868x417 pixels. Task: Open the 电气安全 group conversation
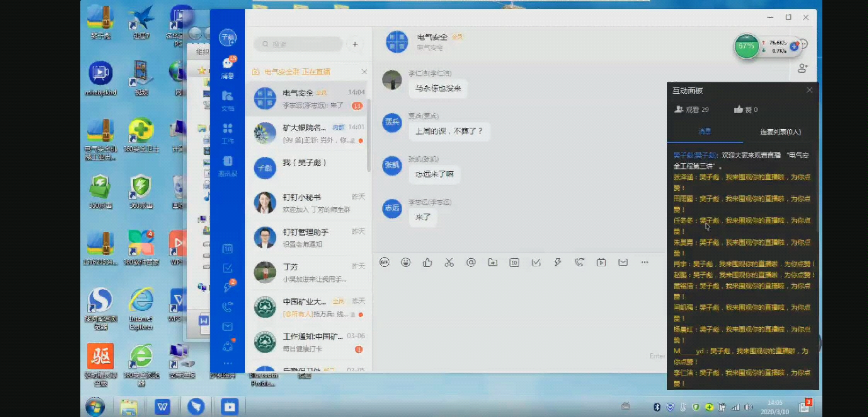tap(306, 99)
